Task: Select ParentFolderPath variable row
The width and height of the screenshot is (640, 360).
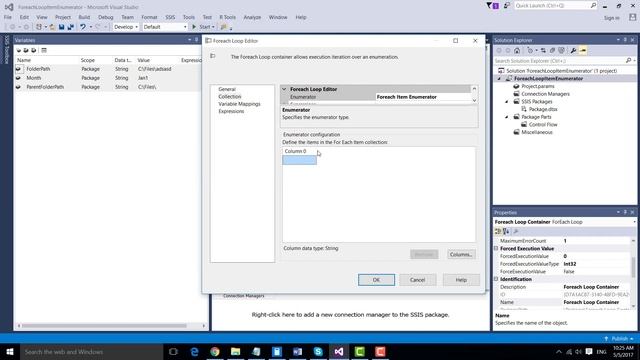Action: [107, 87]
